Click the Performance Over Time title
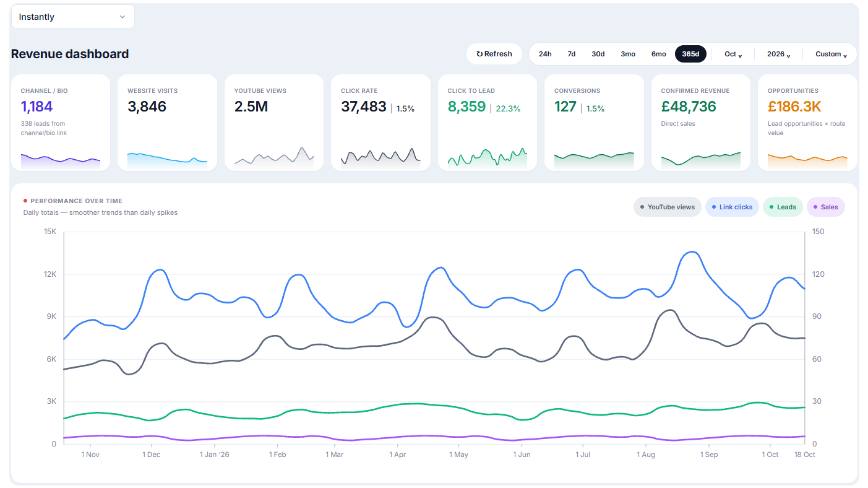This screenshot has height=488, width=868. point(77,201)
